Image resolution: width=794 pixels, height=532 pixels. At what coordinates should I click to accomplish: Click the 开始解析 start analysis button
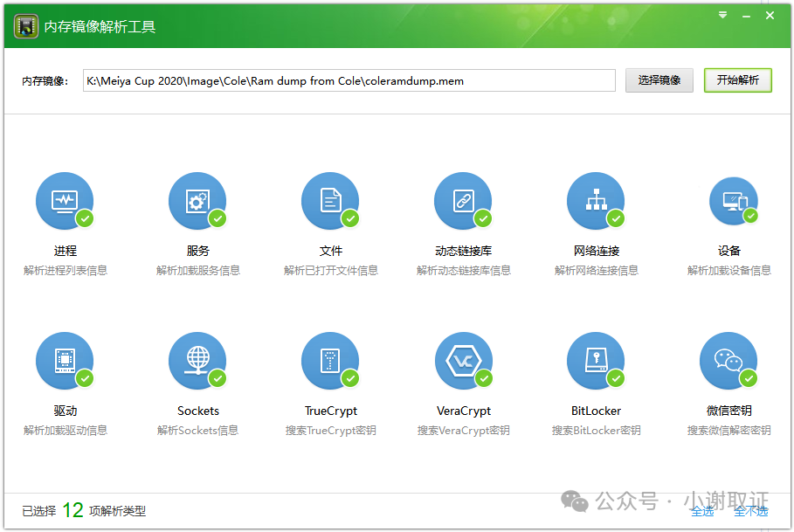(x=738, y=80)
